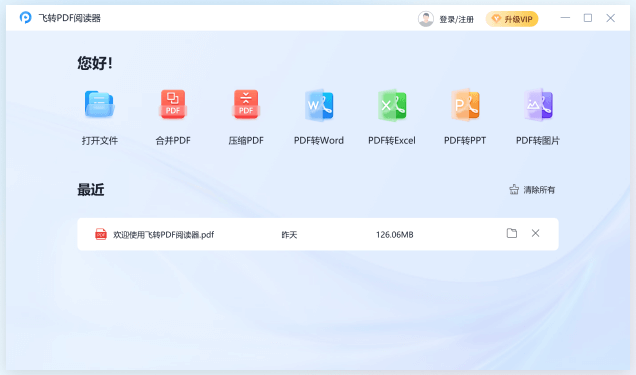Image resolution: width=636 pixels, height=375 pixels.
Task: Remove the recent file entry with X
Action: click(535, 233)
